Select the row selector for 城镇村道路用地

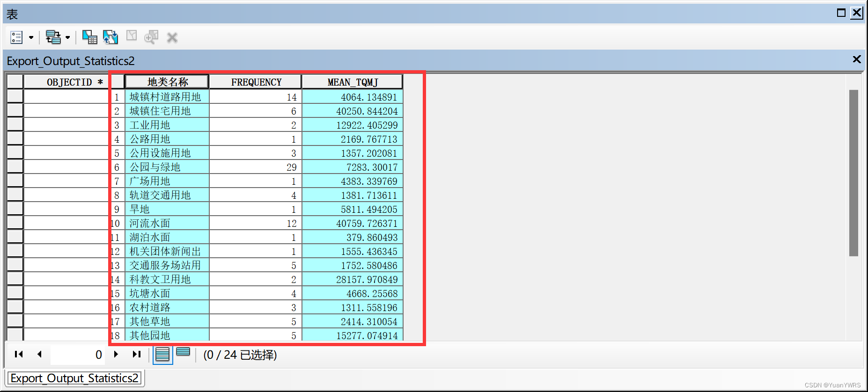[x=15, y=97]
